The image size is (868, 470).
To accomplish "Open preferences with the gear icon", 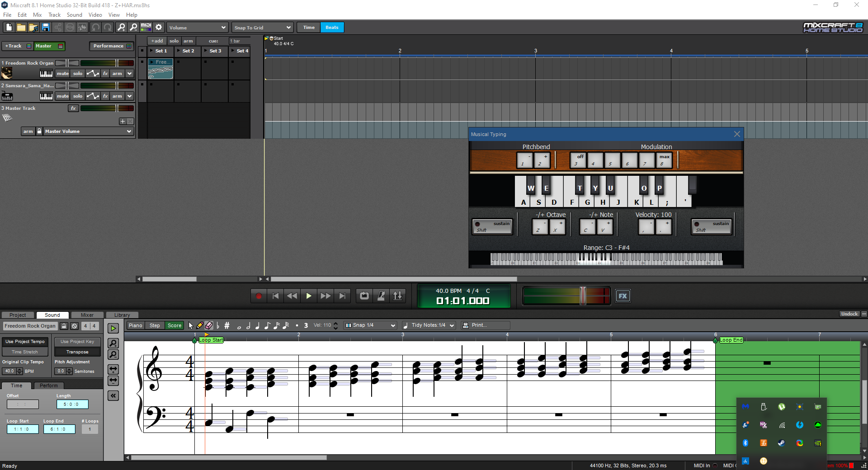I will (159, 28).
